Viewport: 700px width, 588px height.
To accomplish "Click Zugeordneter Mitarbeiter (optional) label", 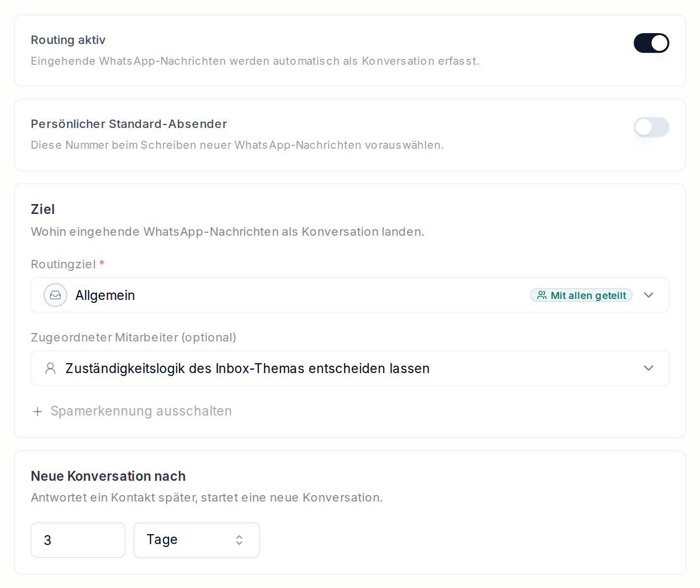I will click(133, 337).
